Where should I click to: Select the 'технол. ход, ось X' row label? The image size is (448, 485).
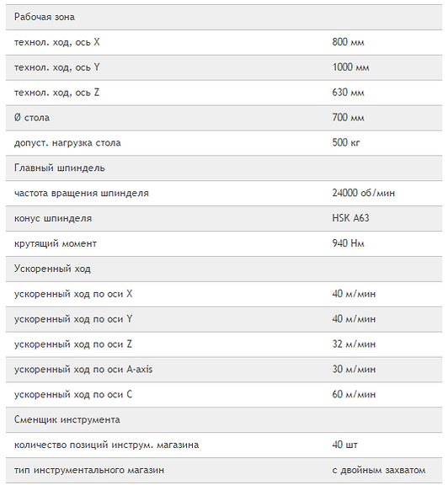57,42
